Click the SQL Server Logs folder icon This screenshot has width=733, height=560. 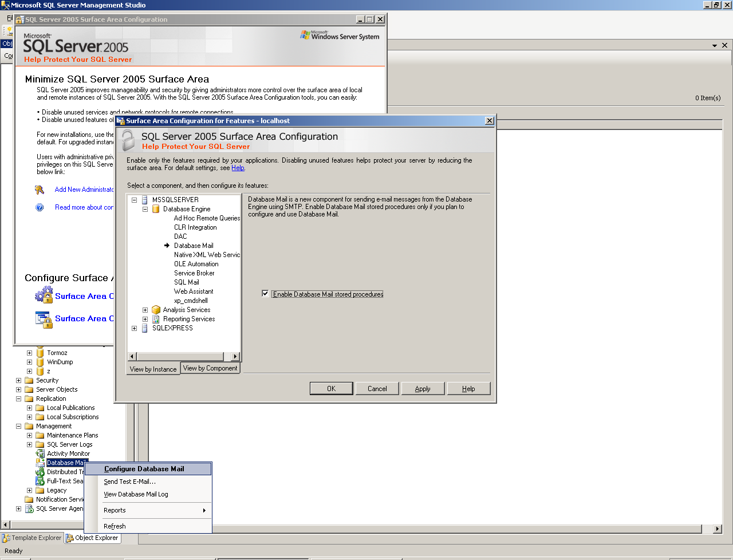(x=40, y=444)
